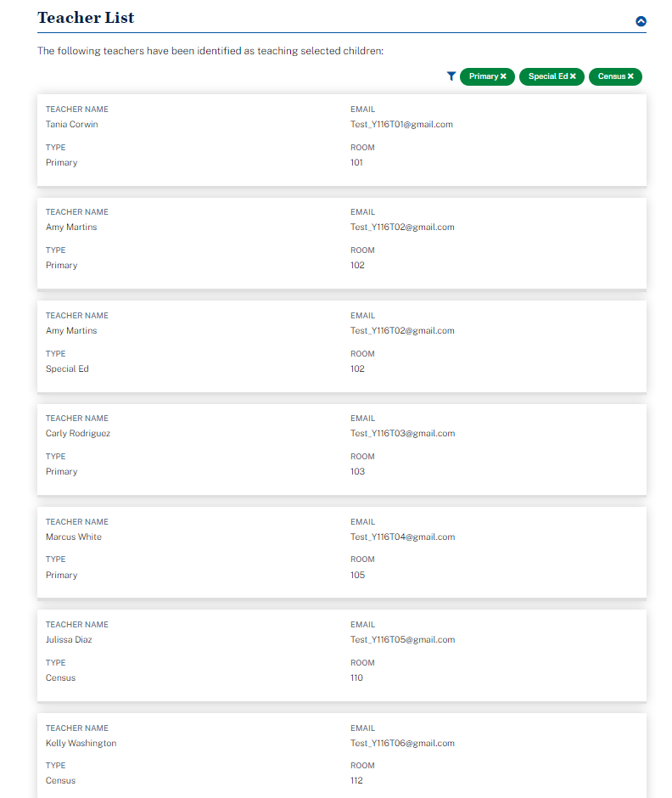This screenshot has width=672, height=798.
Task: Select teacher name Julissa Diaz
Action: tap(69, 640)
